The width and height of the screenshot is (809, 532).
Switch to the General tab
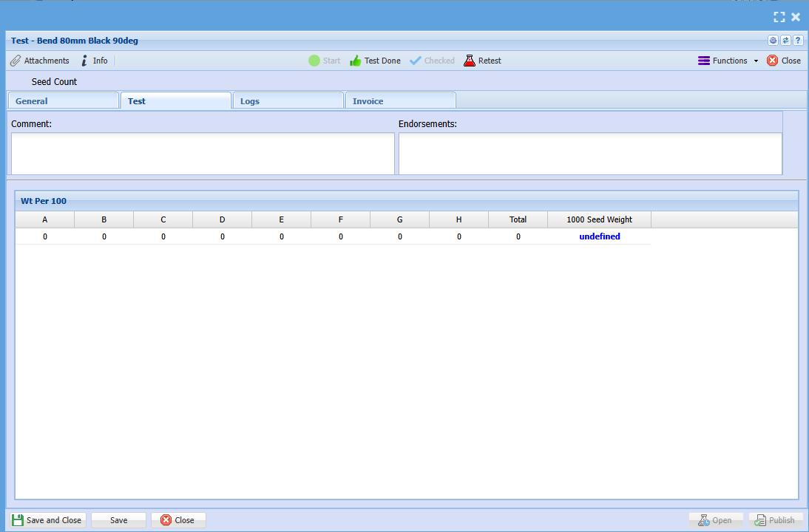pyautogui.click(x=63, y=101)
